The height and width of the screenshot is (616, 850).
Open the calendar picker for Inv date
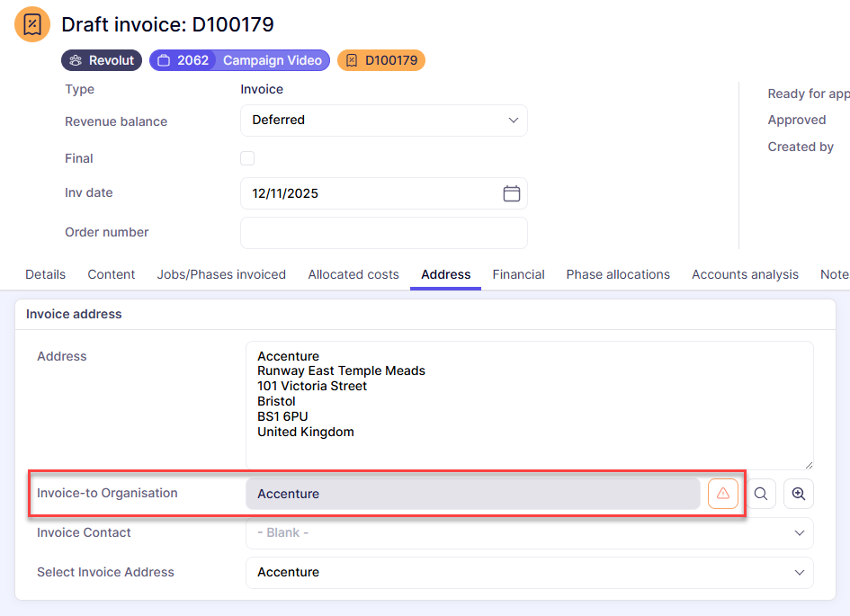tap(511, 193)
